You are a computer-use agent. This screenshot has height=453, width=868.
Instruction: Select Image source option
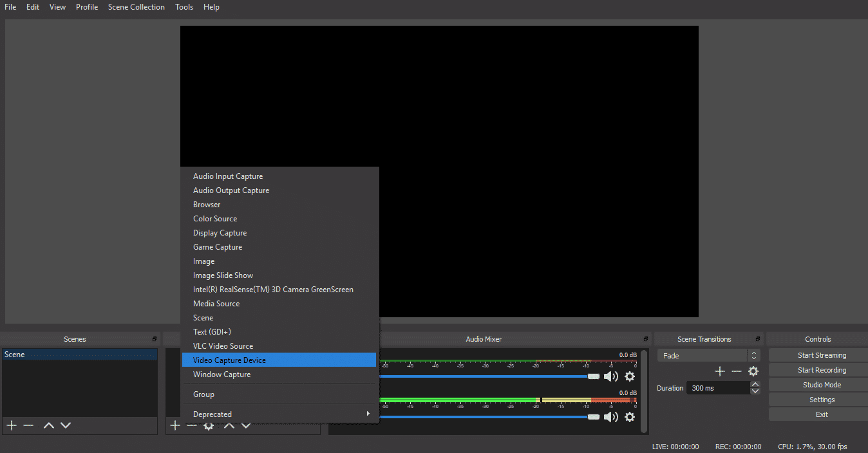point(278,261)
